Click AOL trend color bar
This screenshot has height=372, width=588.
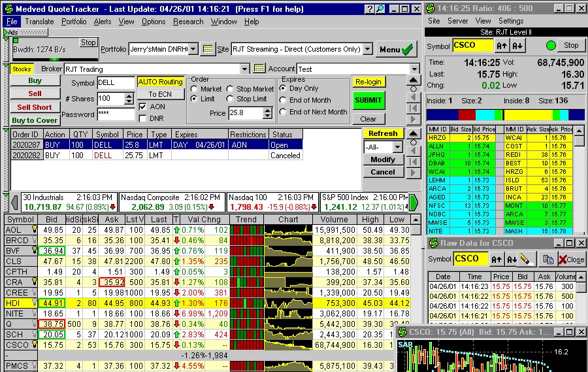click(x=246, y=229)
